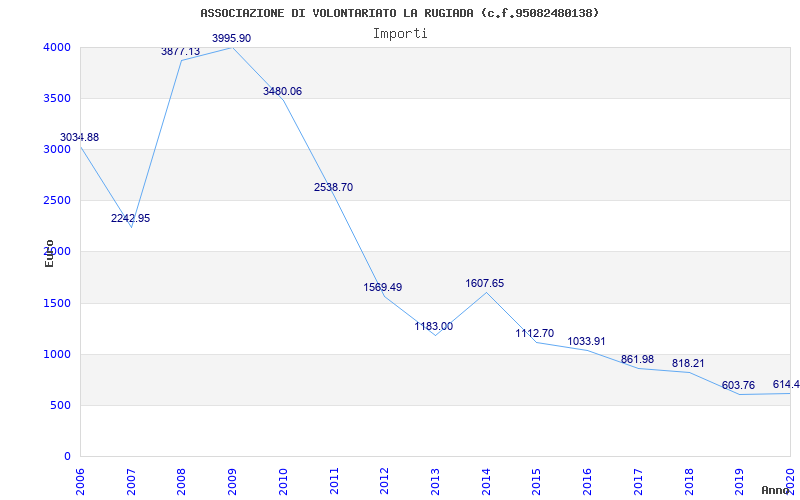This screenshot has width=800, height=500.
Task: Click the truncated 614.4 data label
Action: (786, 384)
